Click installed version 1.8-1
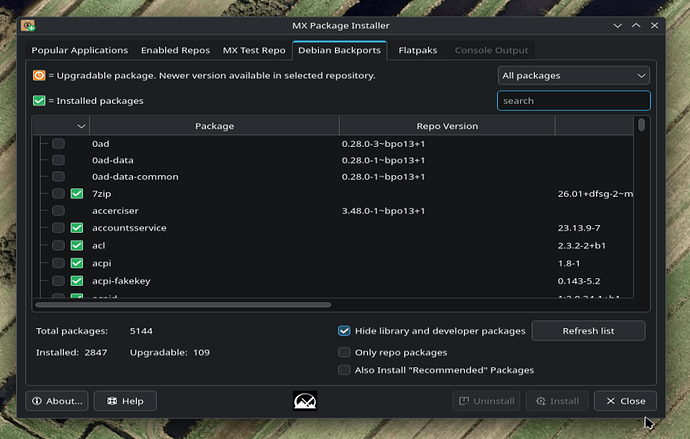Screen dimensions: 690x439 (x=569, y=263)
